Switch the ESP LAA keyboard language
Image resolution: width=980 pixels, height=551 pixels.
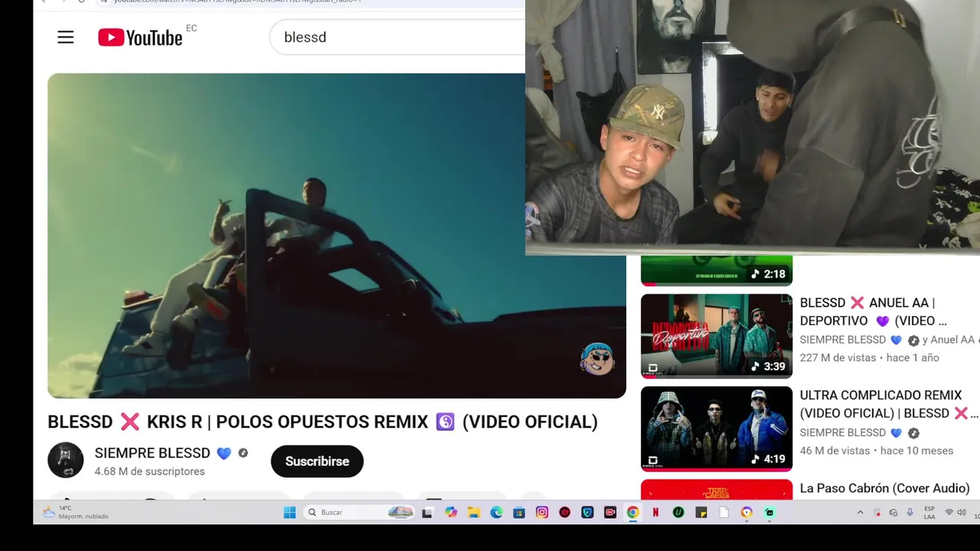929,513
